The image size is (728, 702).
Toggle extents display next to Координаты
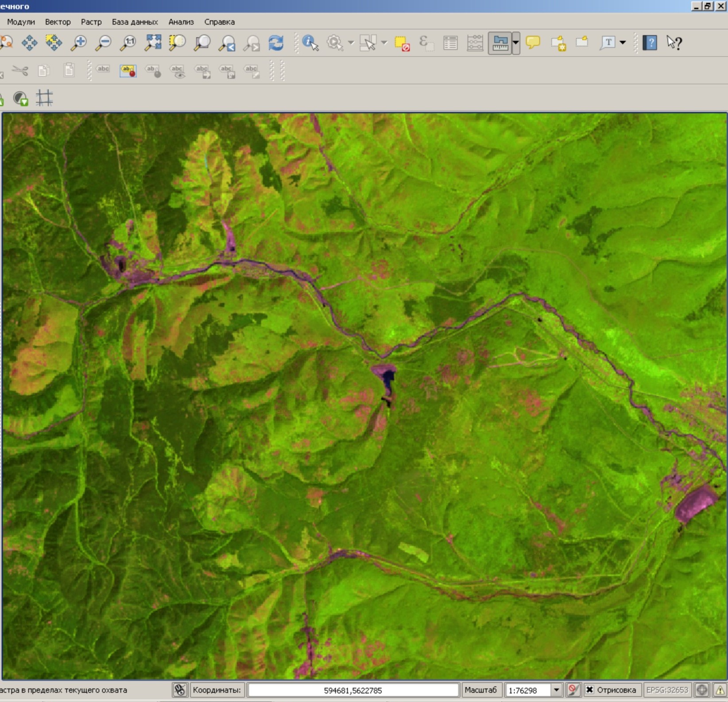click(179, 690)
